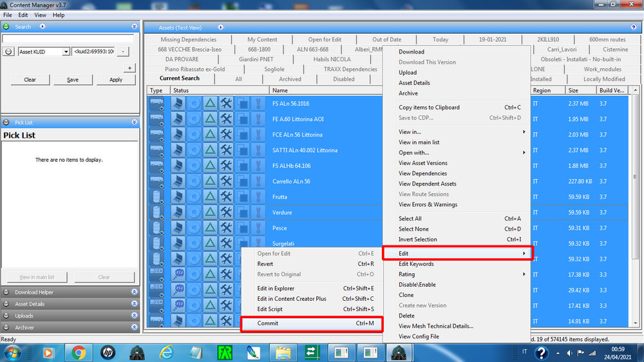This screenshot has width=644, height=362.
Task: Click the locally installed icon for FS ALn 56.1016
Action: 178,104
